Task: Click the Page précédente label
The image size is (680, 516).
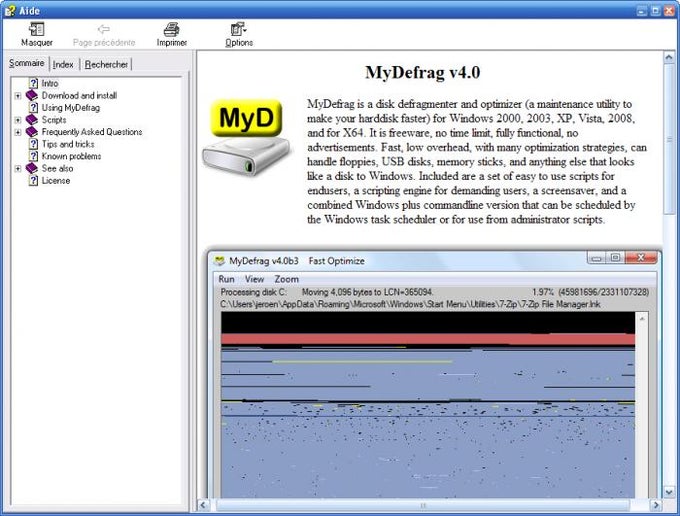Action: click(104, 42)
